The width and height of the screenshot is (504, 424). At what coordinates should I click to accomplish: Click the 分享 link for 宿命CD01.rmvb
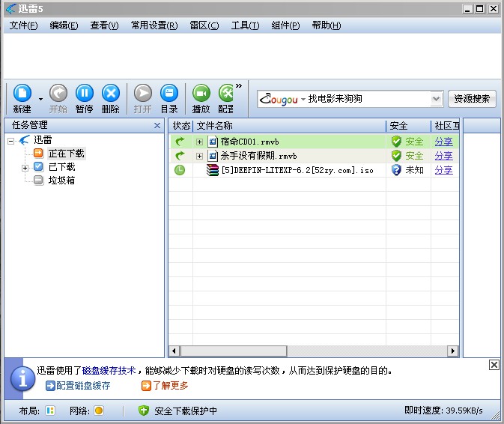click(444, 142)
